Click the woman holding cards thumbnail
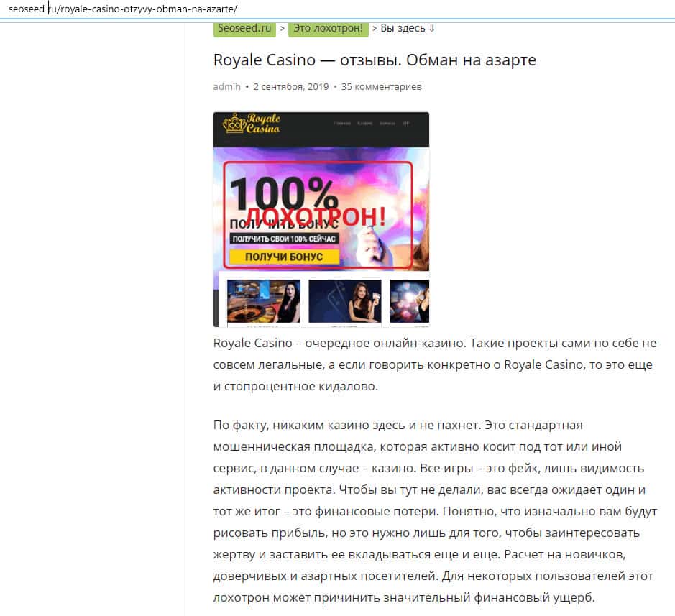Image resolution: width=675 pixels, height=616 pixels. (x=345, y=301)
